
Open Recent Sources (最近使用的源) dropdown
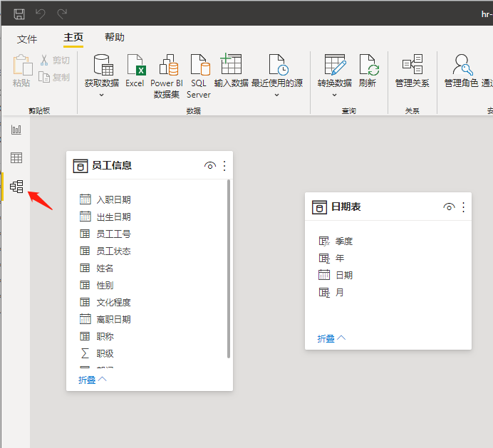[276, 95]
